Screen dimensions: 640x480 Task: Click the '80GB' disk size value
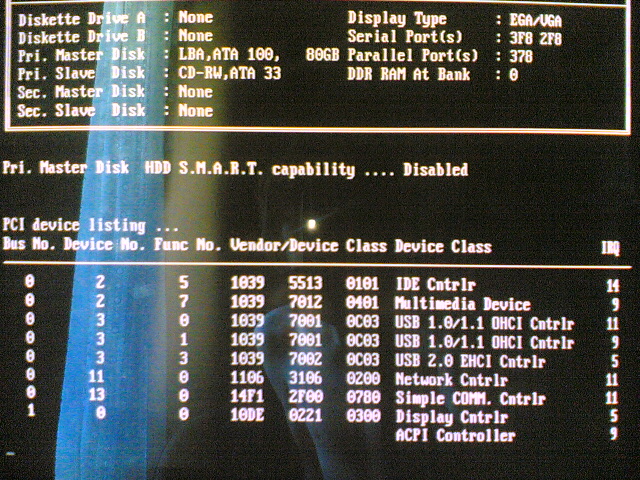click(322, 55)
